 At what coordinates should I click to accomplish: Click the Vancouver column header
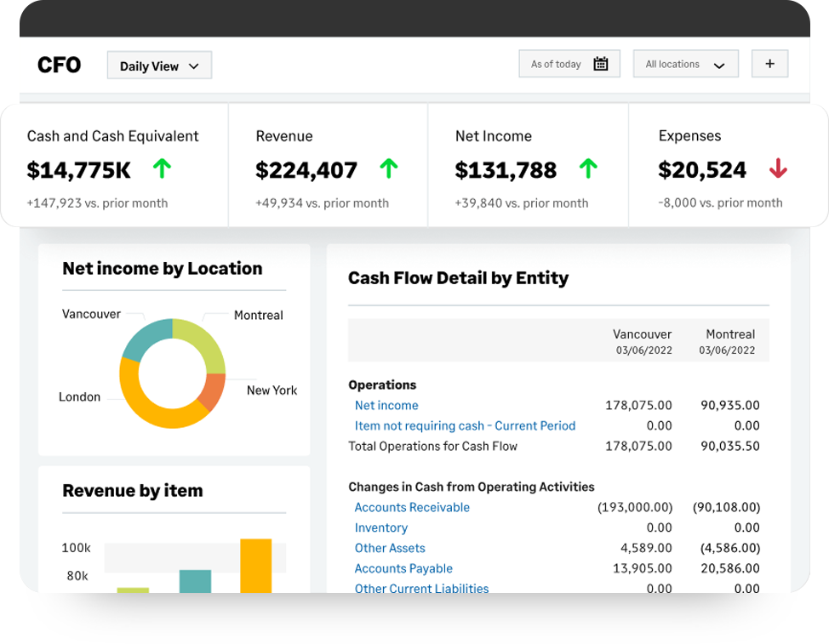pos(643,341)
